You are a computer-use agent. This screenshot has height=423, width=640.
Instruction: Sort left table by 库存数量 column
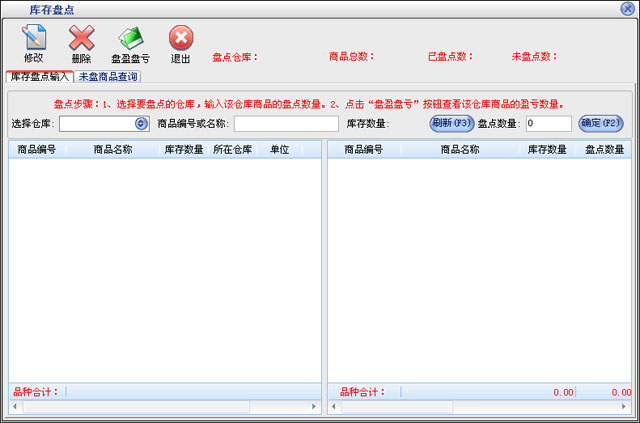coord(184,150)
